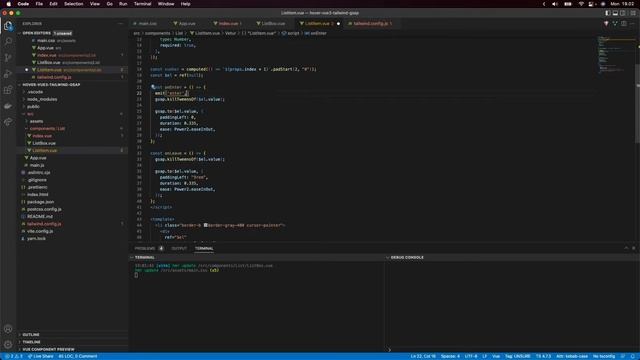Collapse the HOVER-VUE3-TAILWIND-GSAP project section
The height and width of the screenshot is (360, 640).
coord(19,84)
